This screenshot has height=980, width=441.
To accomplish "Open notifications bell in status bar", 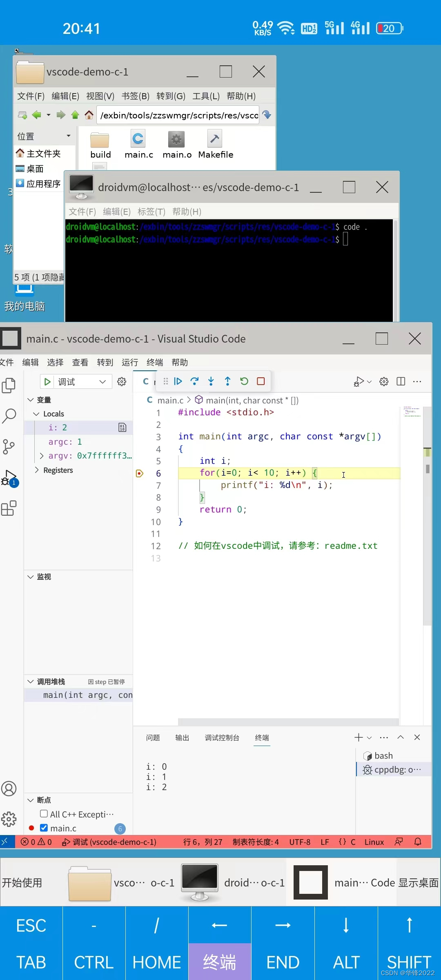I will [418, 842].
